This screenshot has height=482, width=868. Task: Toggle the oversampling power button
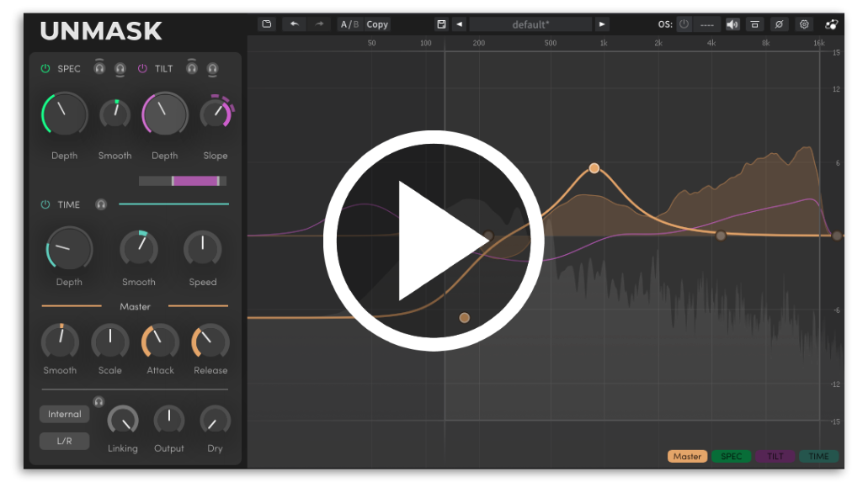click(684, 24)
